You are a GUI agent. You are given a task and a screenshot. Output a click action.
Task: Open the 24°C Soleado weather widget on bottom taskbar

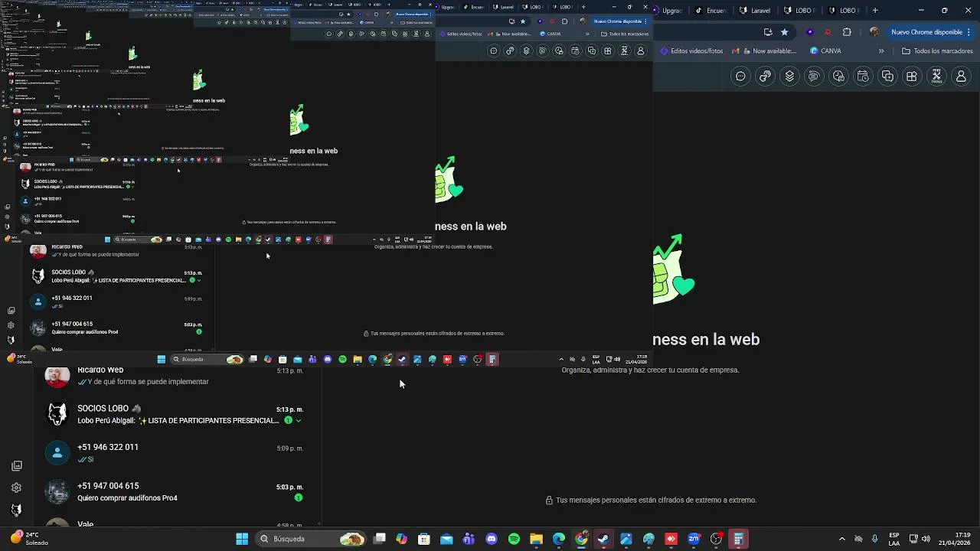[x=28, y=539]
